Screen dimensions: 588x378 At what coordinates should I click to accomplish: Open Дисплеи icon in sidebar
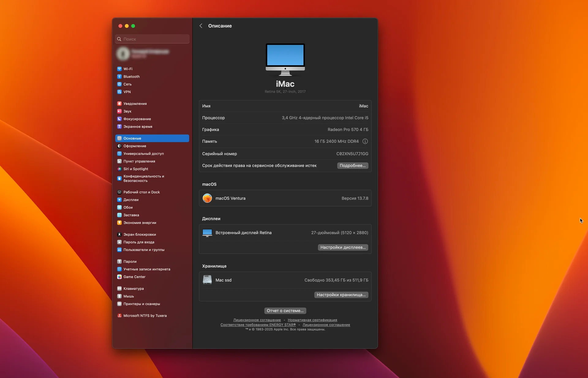(x=119, y=200)
